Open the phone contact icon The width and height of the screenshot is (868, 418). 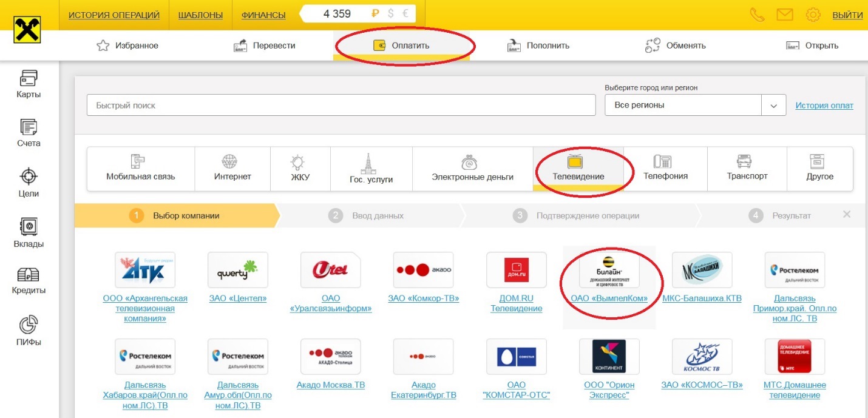[758, 15]
